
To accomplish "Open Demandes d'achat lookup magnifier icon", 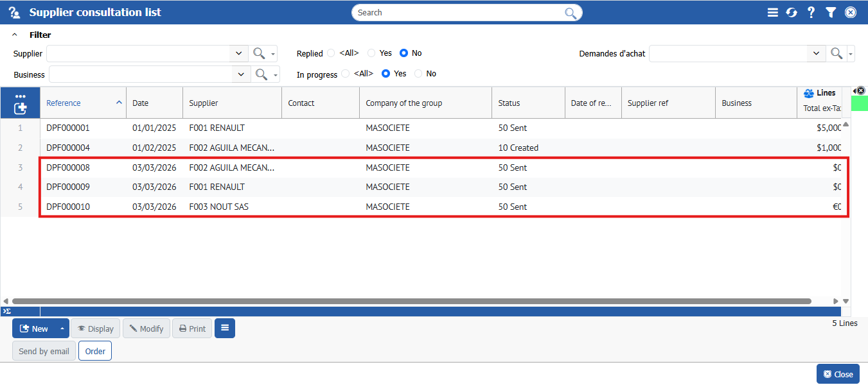I will pos(836,54).
